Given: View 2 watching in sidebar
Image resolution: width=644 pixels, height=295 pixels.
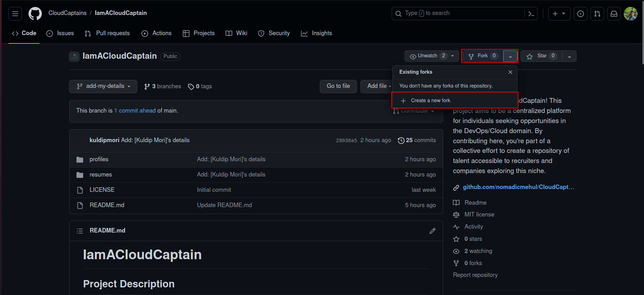Looking at the screenshot, I should click(x=473, y=251).
